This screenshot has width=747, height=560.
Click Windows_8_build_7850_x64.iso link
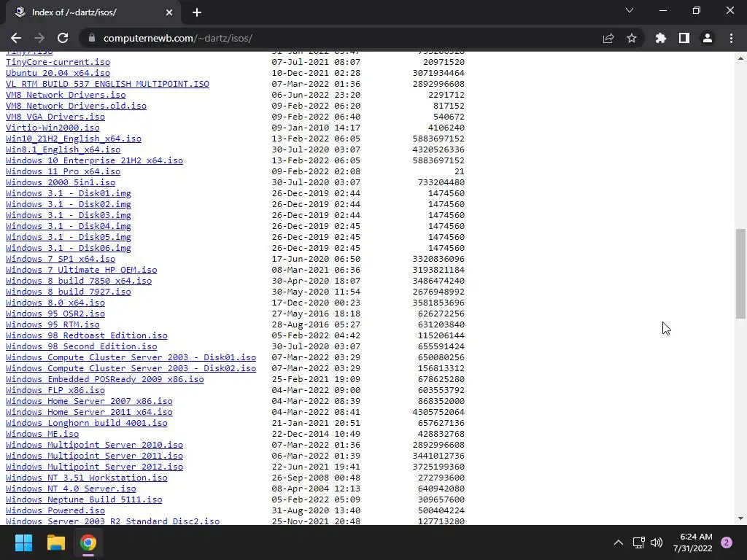[79, 281]
